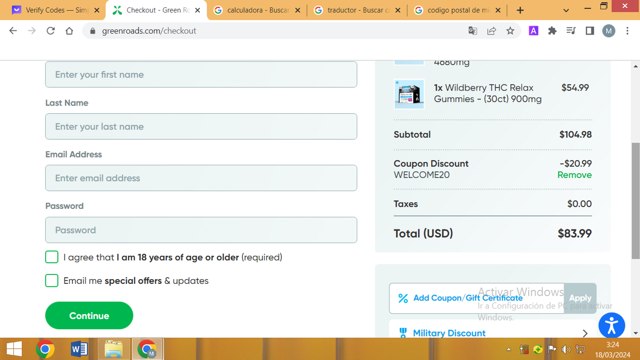The image size is (640, 360).
Task: Show hidden tray icons arrow
Action: pos(509,349)
